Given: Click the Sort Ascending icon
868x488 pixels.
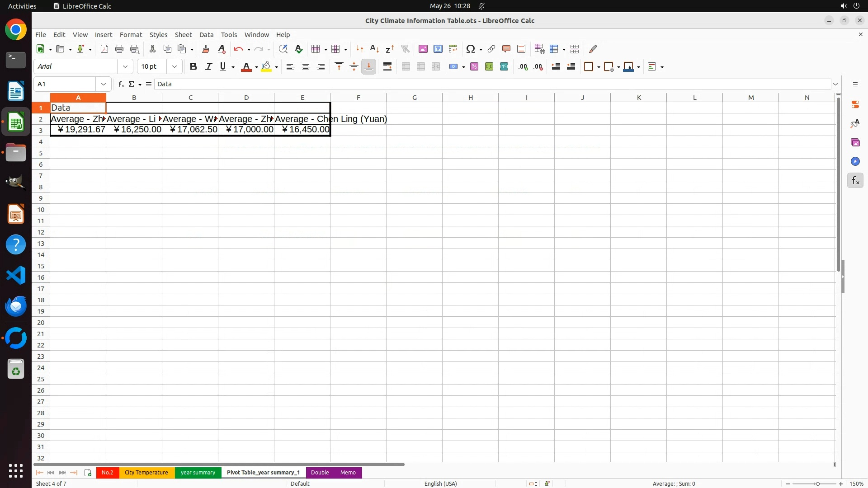Looking at the screenshot, I should pyautogui.click(x=374, y=49).
